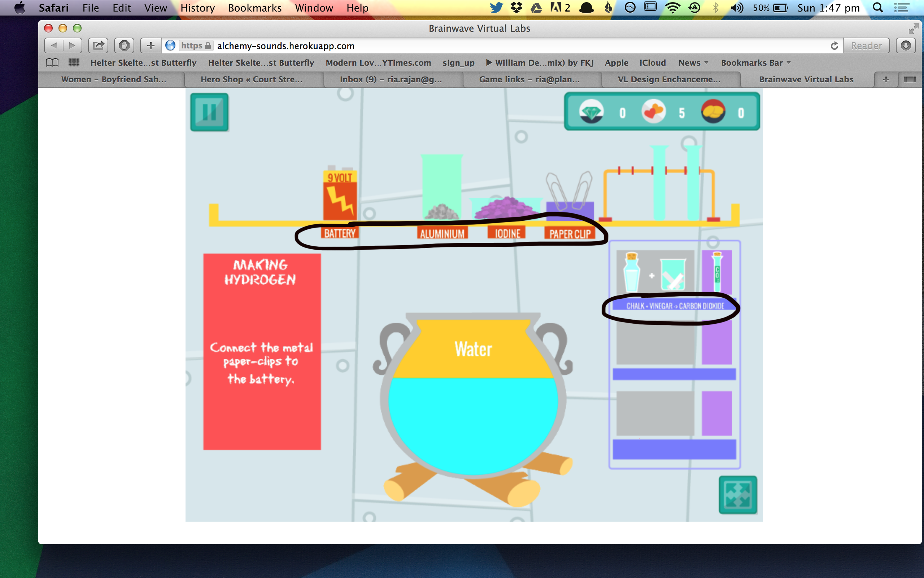This screenshot has height=578, width=924.
Task: Open the William De...mix) by FKJ bookmark
Action: click(x=540, y=63)
